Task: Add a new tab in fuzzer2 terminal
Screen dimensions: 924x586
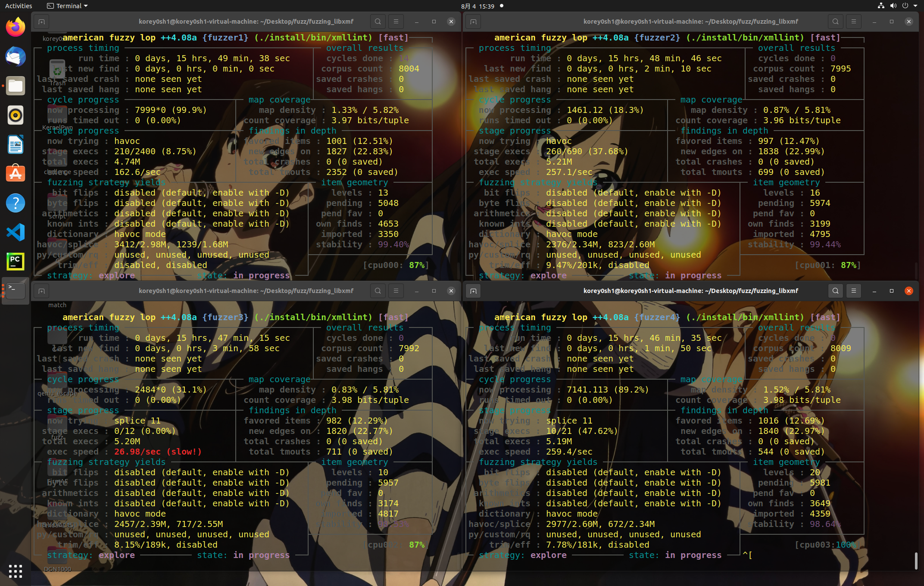Action: 473,22
